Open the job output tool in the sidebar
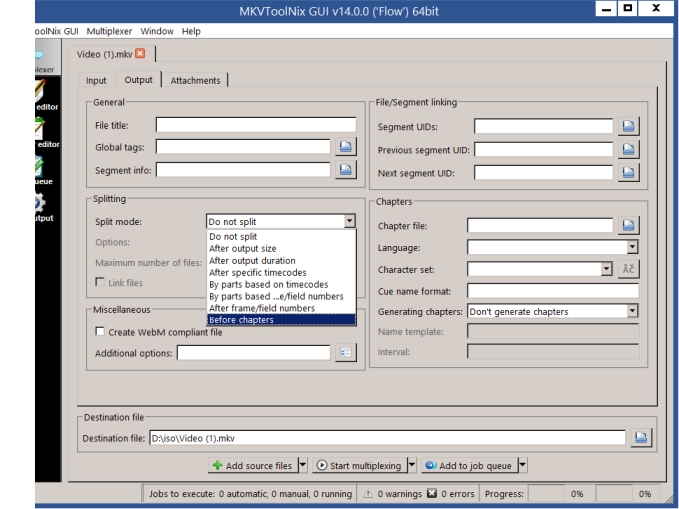 pyautogui.click(x=43, y=207)
